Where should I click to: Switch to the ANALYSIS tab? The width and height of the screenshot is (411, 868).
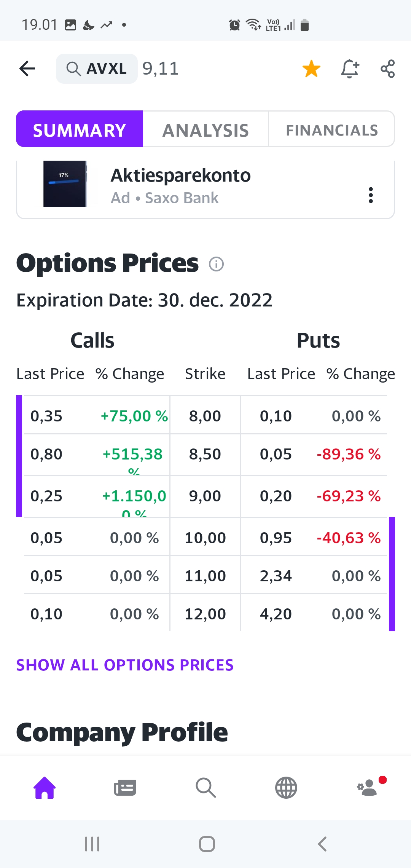(x=205, y=130)
